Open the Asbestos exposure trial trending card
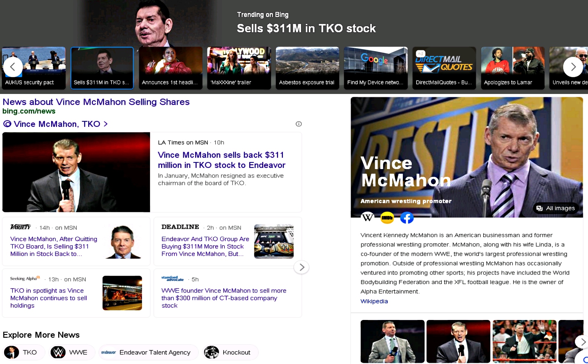This screenshot has height=364, width=588. coord(307,68)
